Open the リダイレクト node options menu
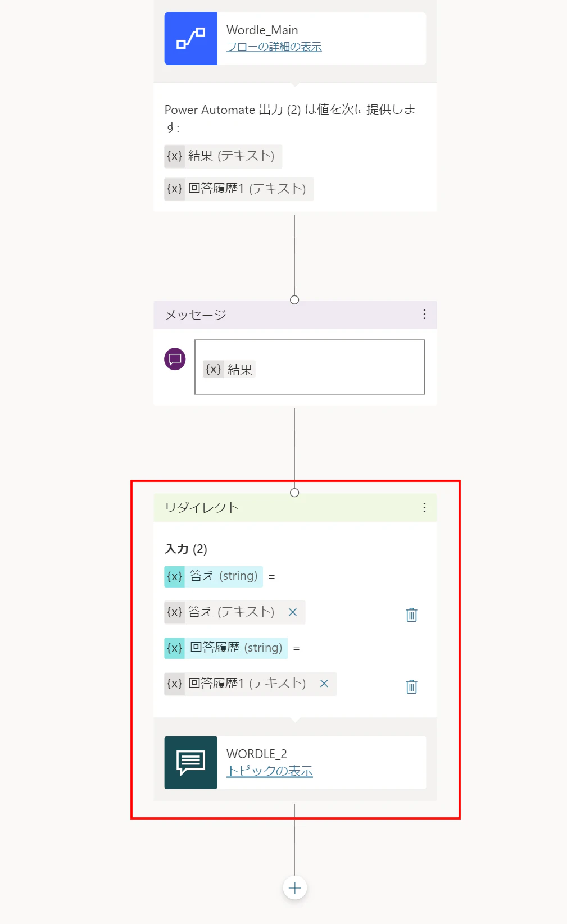This screenshot has width=567, height=924. coord(424,508)
